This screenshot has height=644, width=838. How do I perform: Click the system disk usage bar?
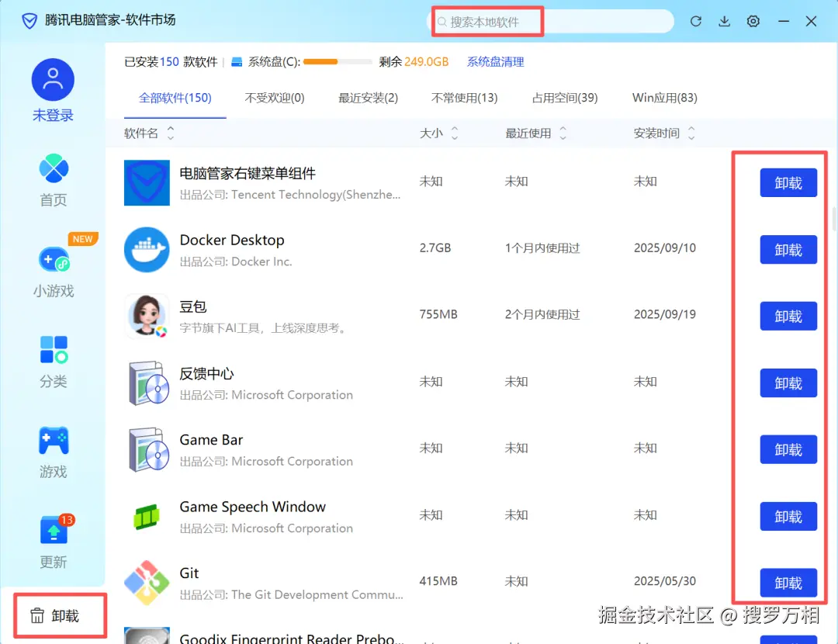338,62
